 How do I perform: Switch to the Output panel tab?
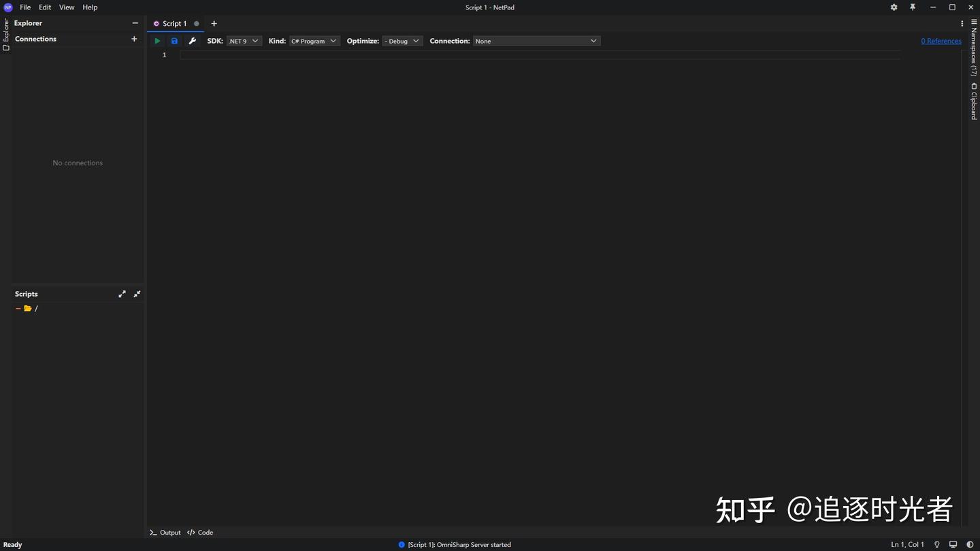[165, 532]
